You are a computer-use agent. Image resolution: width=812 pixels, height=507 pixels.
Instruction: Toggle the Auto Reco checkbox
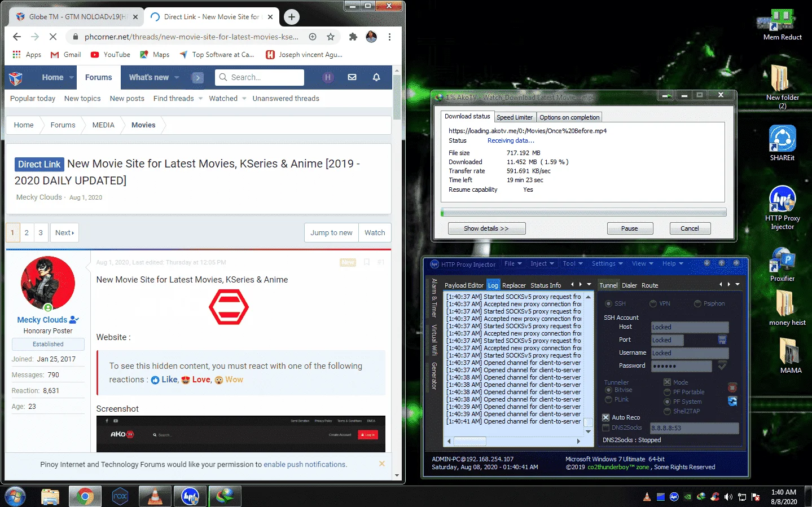click(x=606, y=417)
